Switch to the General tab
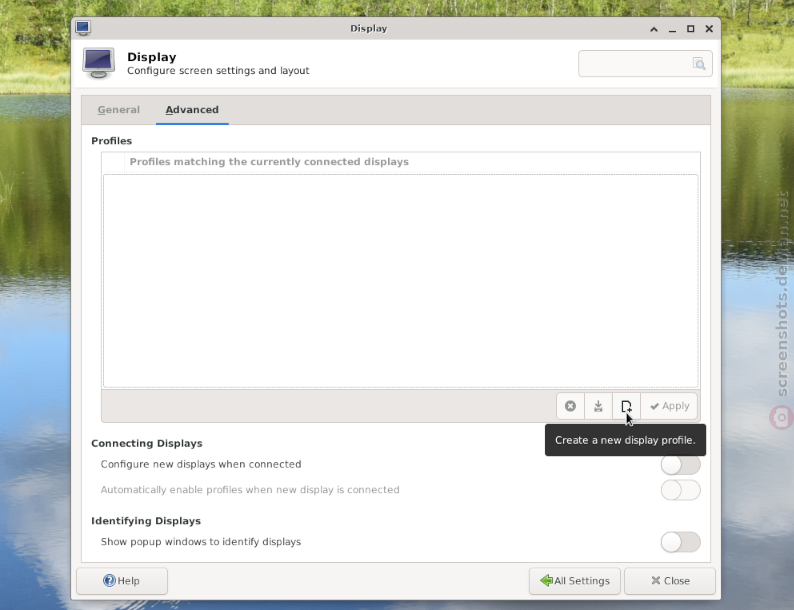 click(x=118, y=110)
